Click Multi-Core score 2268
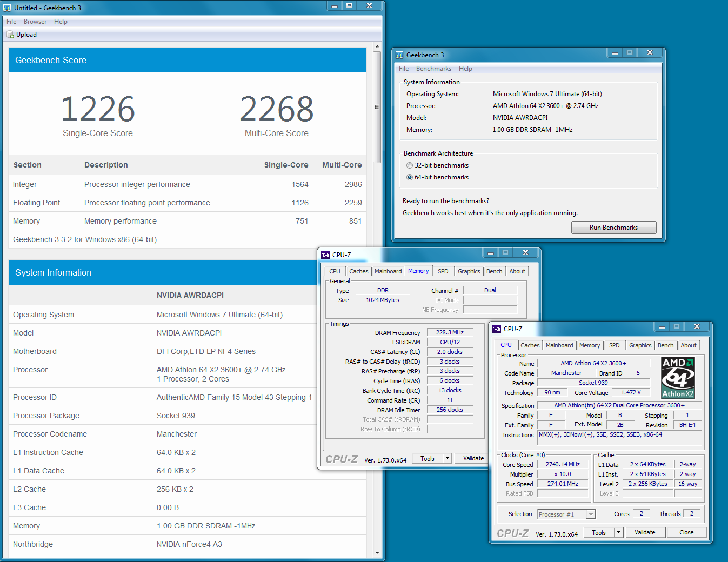Screen dimensions: 728x562 [277, 109]
